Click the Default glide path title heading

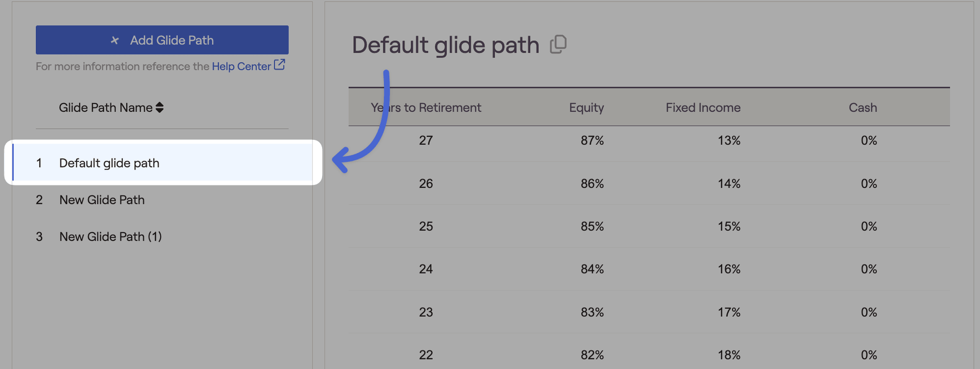pos(446,45)
